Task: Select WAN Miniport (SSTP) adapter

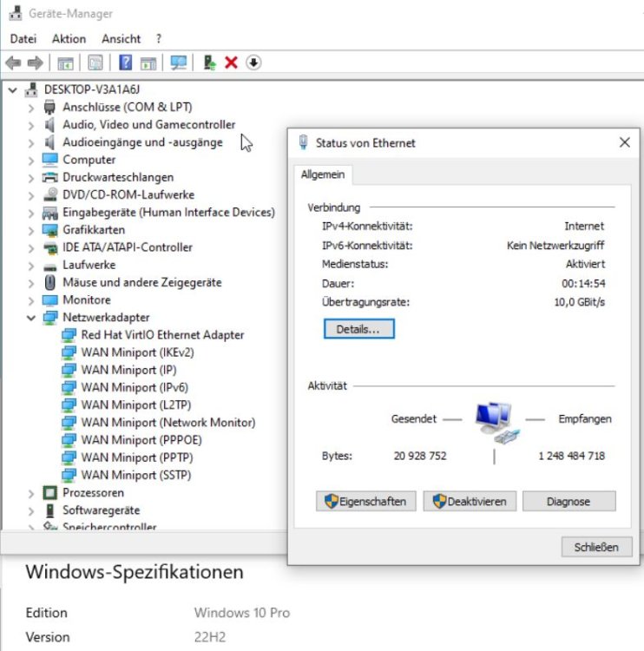Action: click(x=136, y=475)
